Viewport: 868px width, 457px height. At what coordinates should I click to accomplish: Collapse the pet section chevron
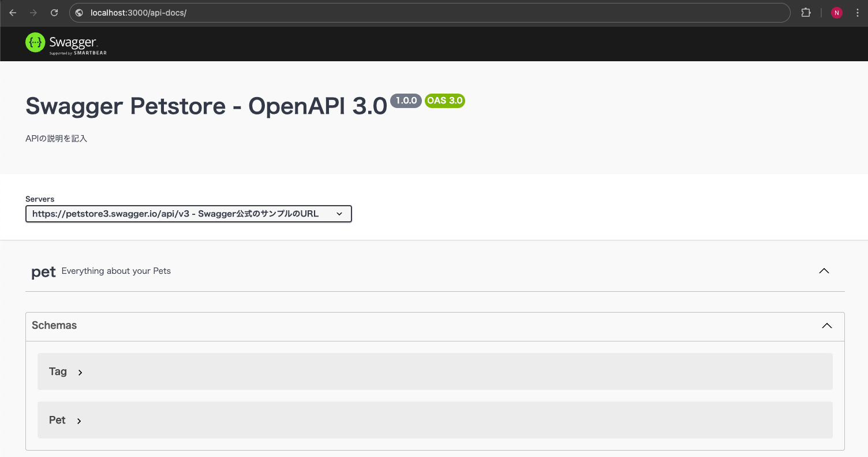[824, 270]
